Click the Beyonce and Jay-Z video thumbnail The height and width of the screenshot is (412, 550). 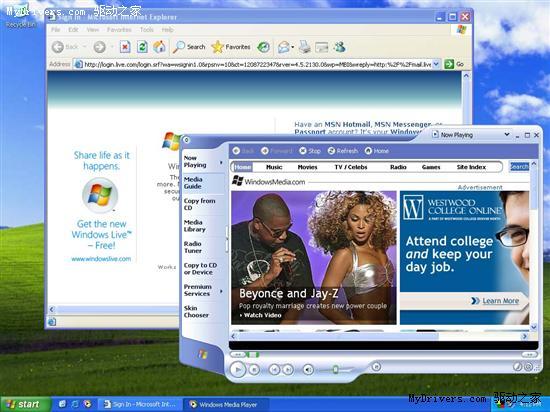point(314,257)
